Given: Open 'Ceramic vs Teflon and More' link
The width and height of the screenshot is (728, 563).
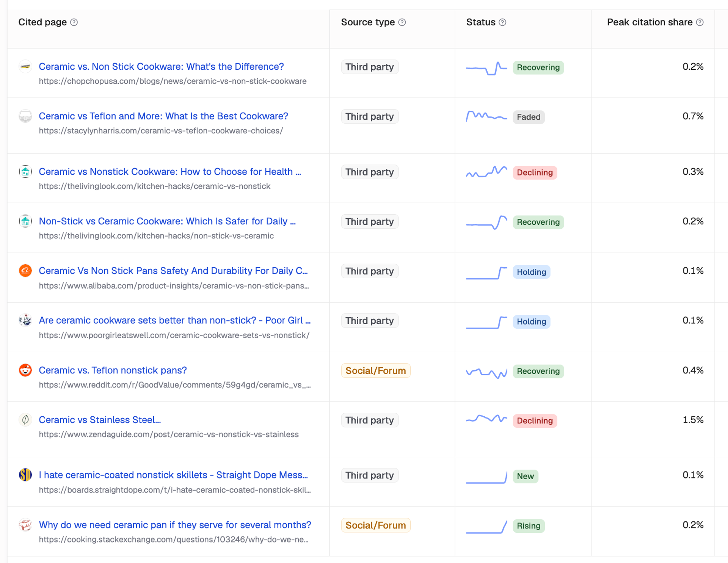Looking at the screenshot, I should click(x=163, y=116).
